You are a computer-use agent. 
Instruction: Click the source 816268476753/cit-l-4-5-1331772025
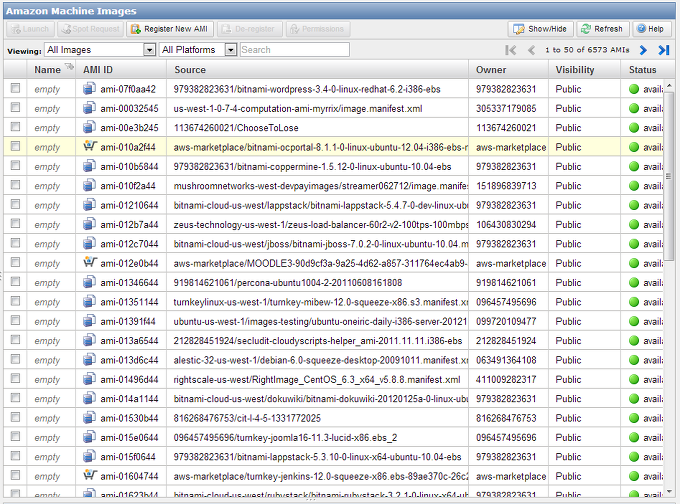pyautogui.click(x=247, y=419)
